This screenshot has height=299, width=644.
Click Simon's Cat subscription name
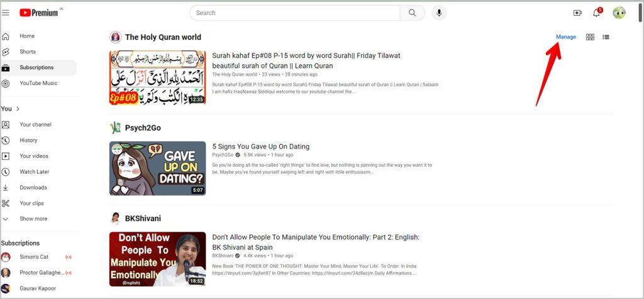tap(34, 257)
